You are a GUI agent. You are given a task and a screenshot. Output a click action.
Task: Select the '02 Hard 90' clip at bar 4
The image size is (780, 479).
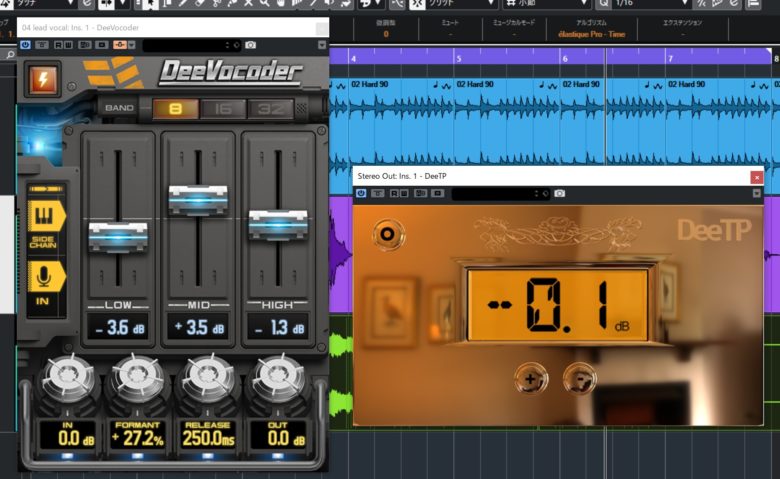point(401,122)
